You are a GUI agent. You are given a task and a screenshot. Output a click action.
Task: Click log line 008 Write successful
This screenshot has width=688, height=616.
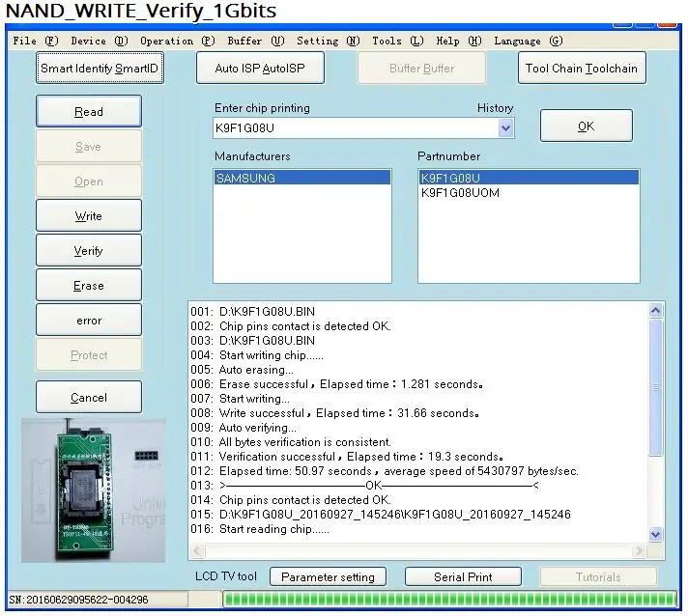tap(334, 412)
